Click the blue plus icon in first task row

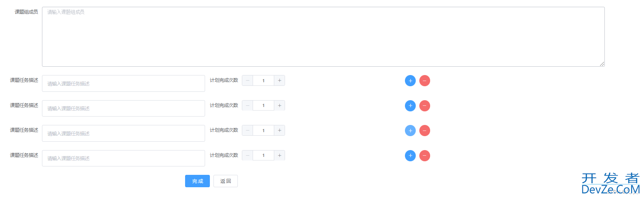410,81
